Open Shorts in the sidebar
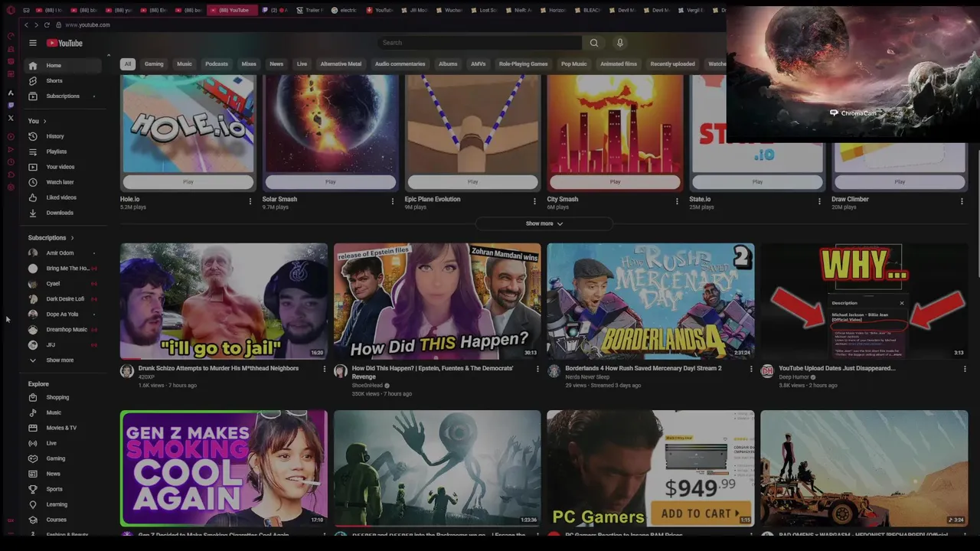Screen dimensions: 980x551 [x=63, y=81]
